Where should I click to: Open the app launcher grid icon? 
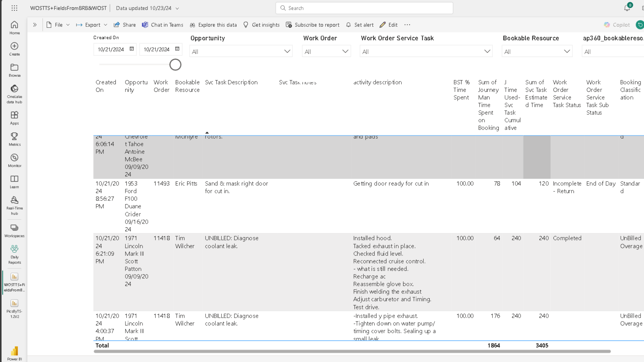click(14, 8)
